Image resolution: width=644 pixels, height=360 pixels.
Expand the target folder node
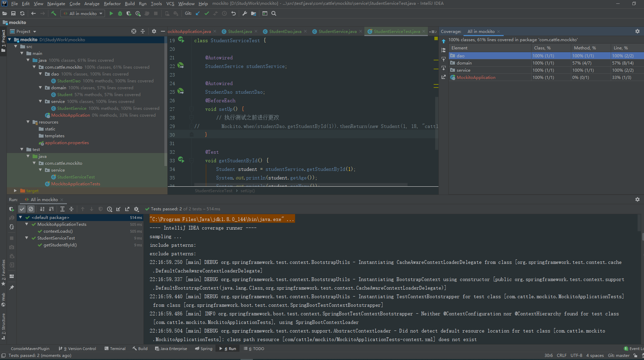tap(15, 191)
